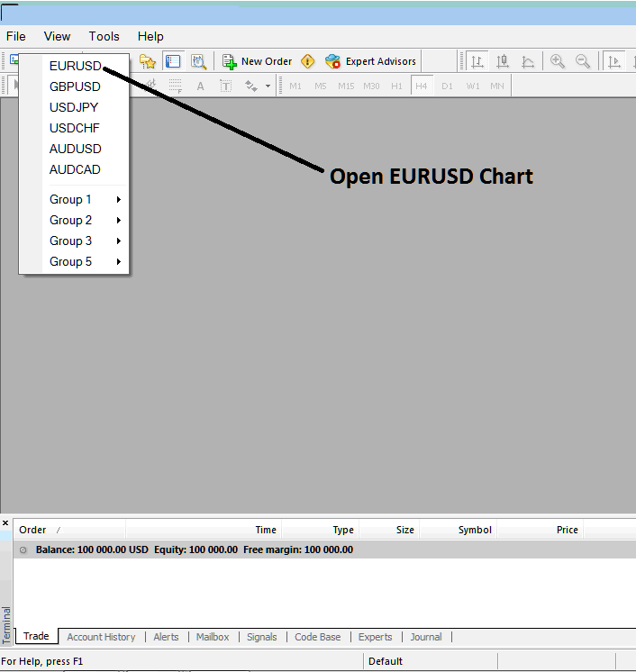The width and height of the screenshot is (636, 672).
Task: Toggle Expert Advisors auto trading
Action: 370,61
